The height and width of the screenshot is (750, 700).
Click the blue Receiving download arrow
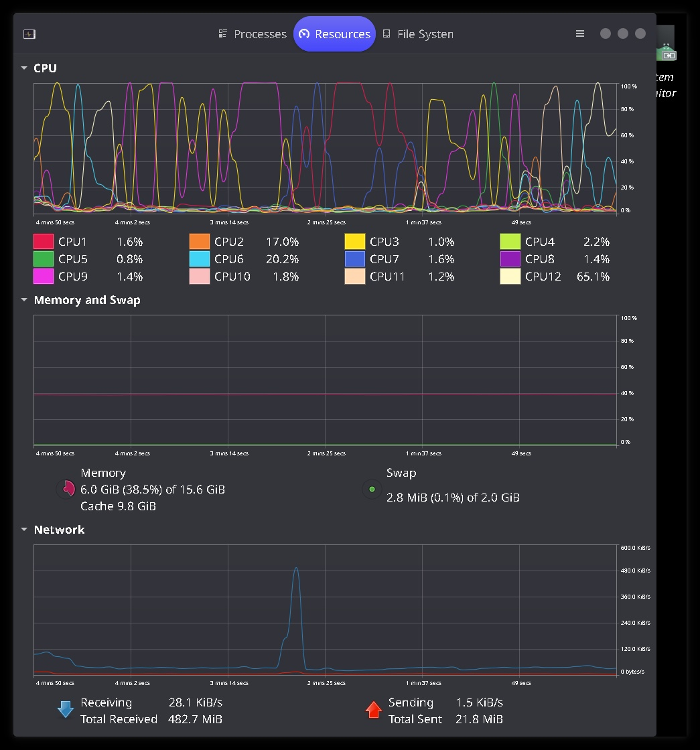click(65, 708)
